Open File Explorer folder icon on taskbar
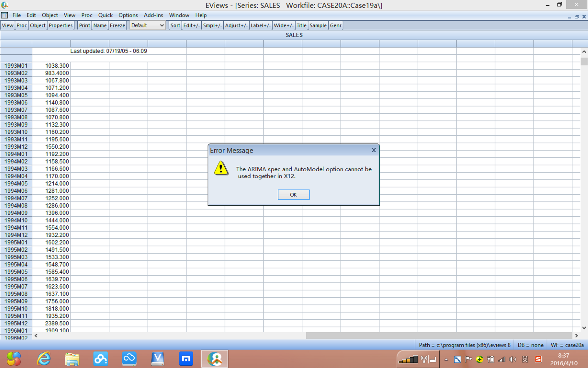The image size is (588, 368). click(72, 359)
